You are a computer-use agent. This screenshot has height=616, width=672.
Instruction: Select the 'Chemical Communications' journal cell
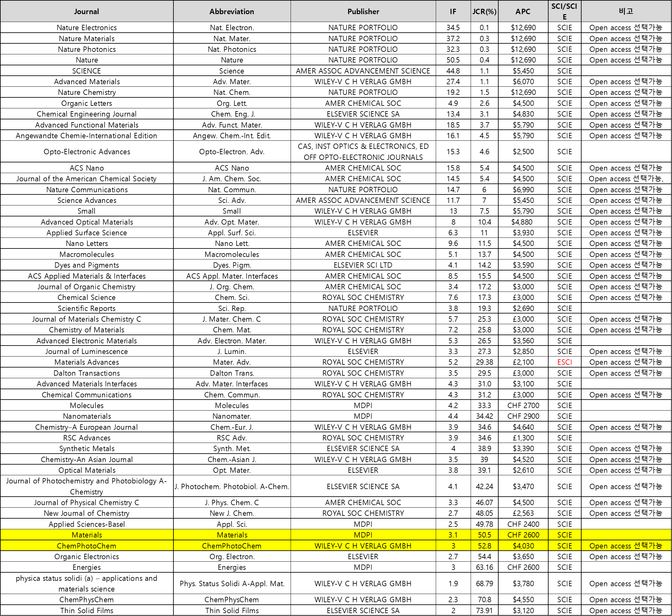87,395
